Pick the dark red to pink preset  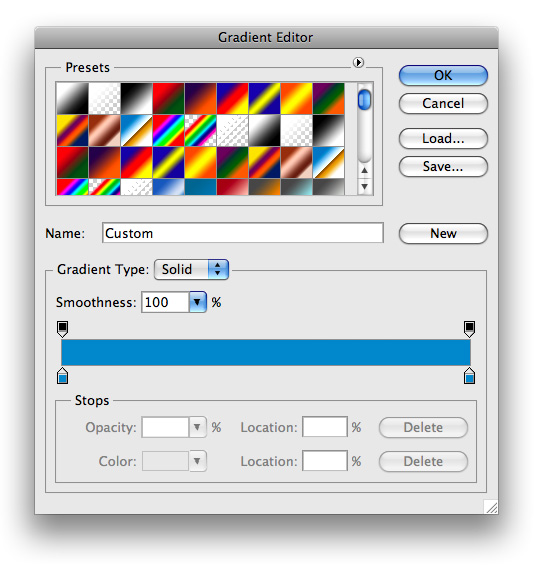[x=232, y=187]
